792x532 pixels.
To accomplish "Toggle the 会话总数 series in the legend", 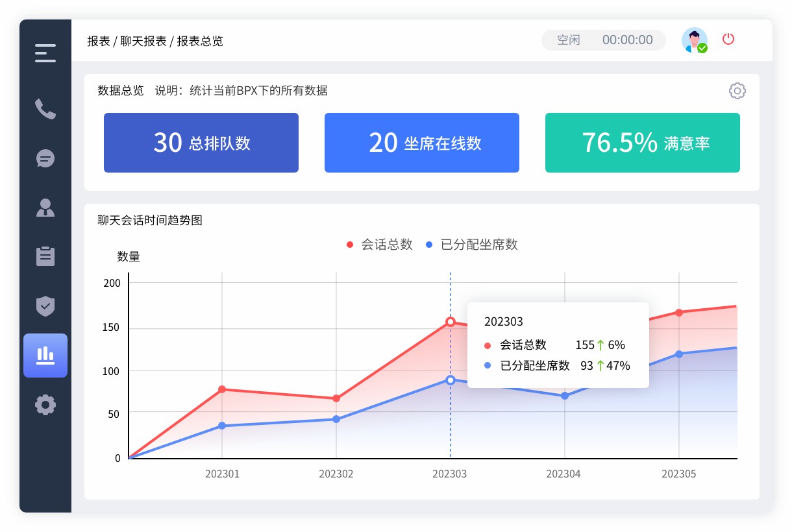I will tap(379, 245).
